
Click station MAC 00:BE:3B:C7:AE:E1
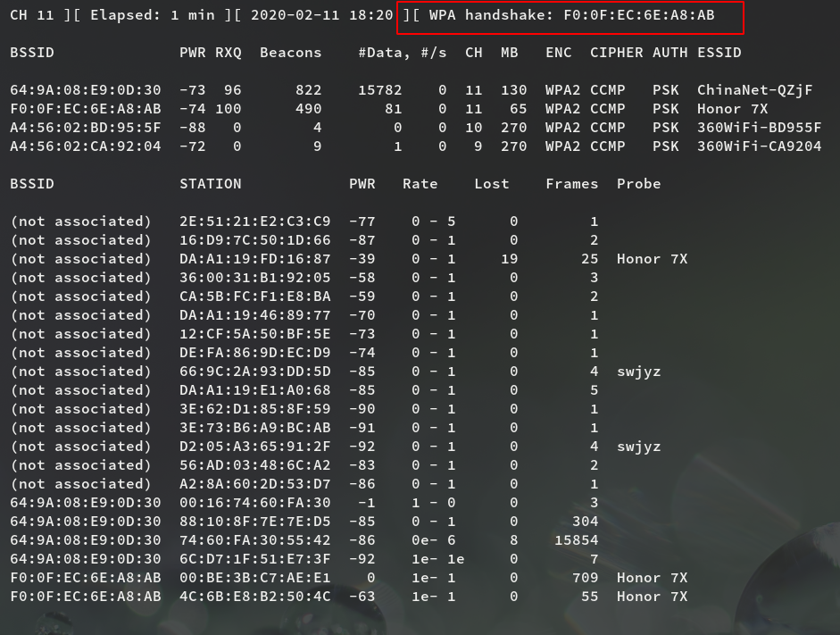pos(254,578)
